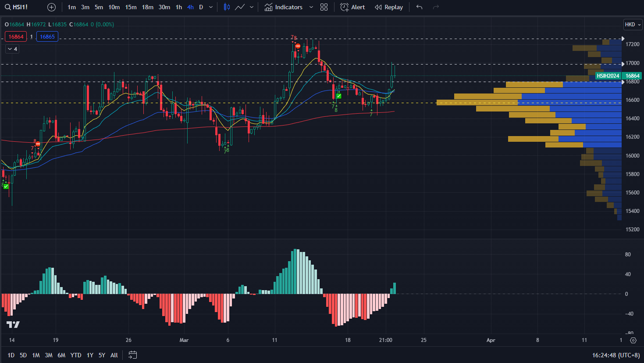
Task: Open the HKD currency dropdown
Action: click(633, 25)
